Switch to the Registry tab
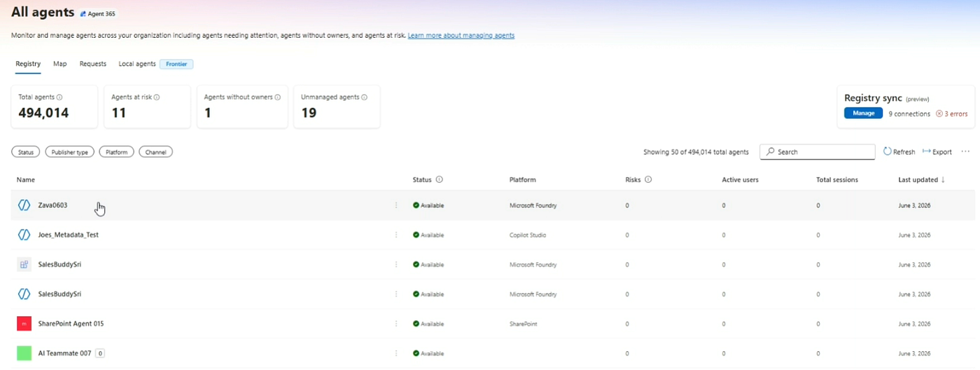980x370 pixels. [28, 64]
